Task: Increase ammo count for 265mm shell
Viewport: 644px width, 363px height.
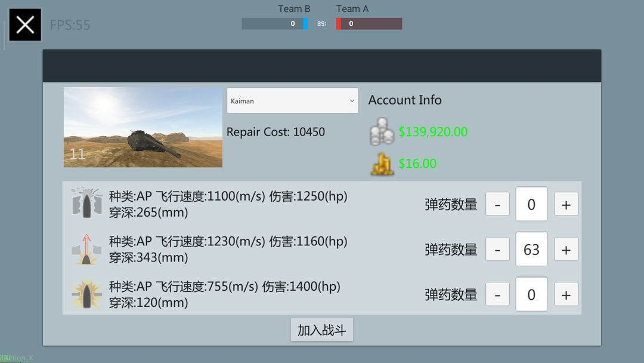Action: point(566,204)
